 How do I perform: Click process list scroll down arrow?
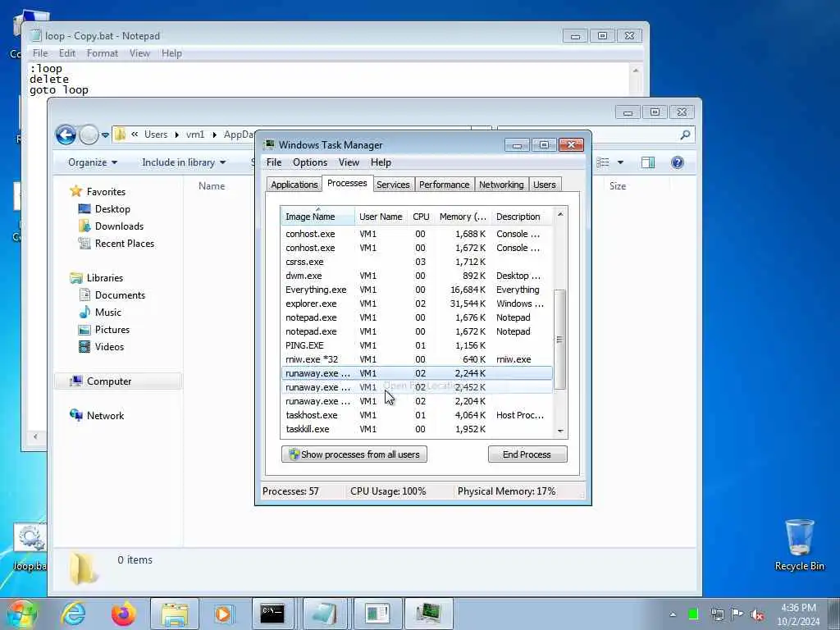tap(560, 431)
